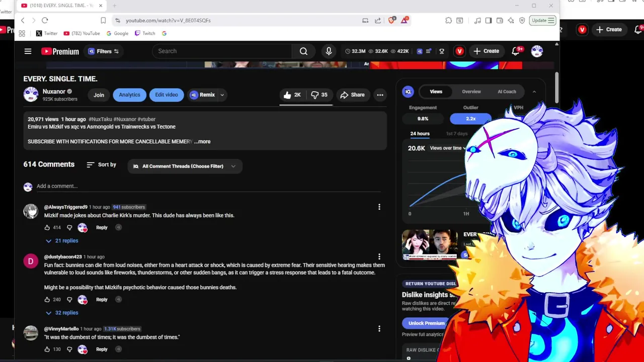Like the dustybacon423 comment
Screen dimensions: 644x362
click(x=47, y=299)
